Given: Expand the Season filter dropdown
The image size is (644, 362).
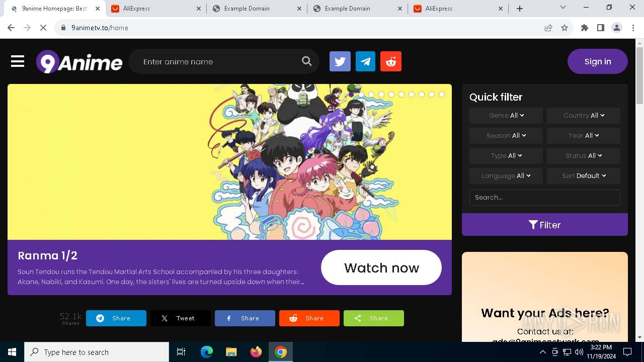Looking at the screenshot, I should (x=506, y=135).
